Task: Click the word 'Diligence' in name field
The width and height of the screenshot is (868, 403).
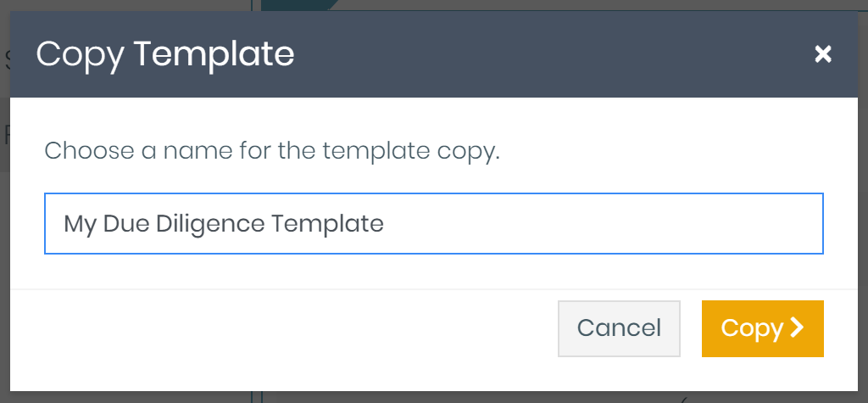Action: pos(212,223)
